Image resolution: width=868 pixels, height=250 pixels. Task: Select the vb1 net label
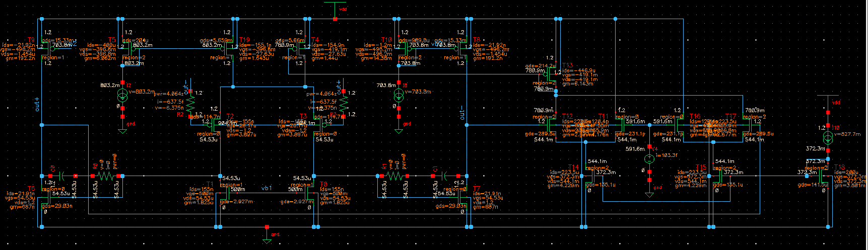coord(266,188)
